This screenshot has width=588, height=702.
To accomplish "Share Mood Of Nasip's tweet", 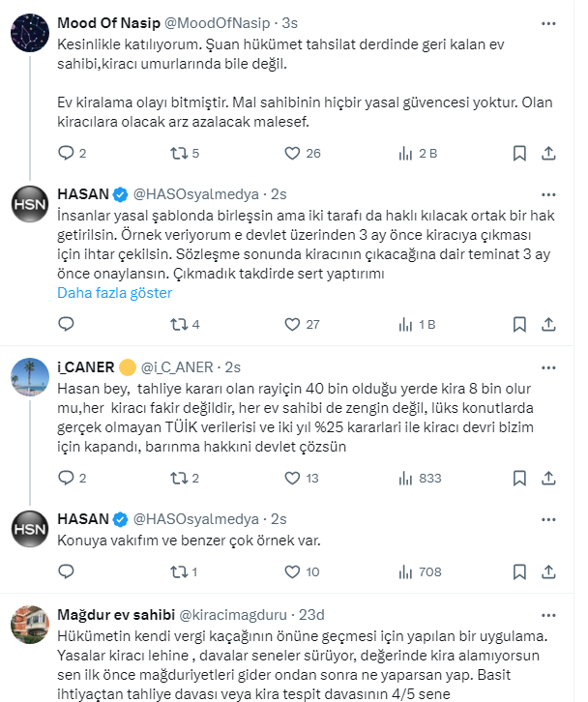I will [x=547, y=153].
